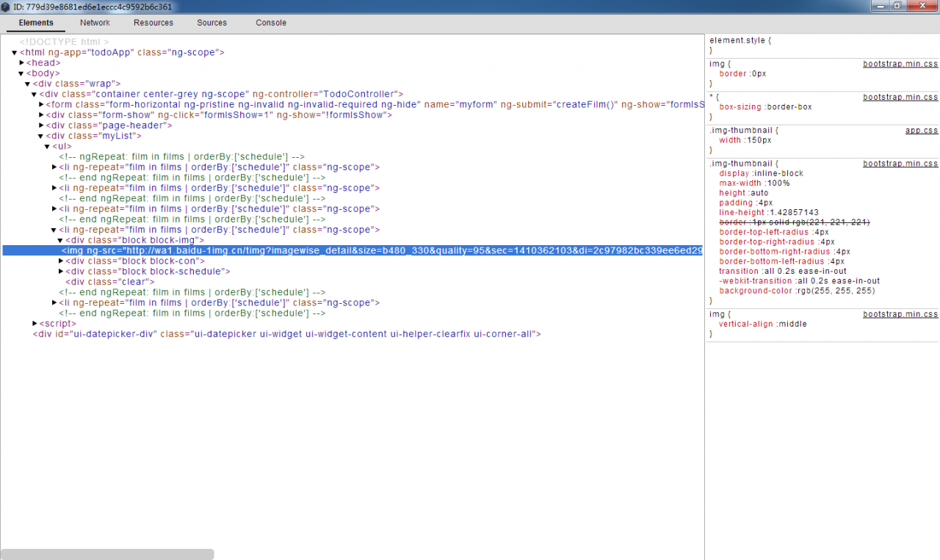Viewport: 940px width, 560px height.
Task: Collapse the div class="myList" node
Action: point(41,136)
